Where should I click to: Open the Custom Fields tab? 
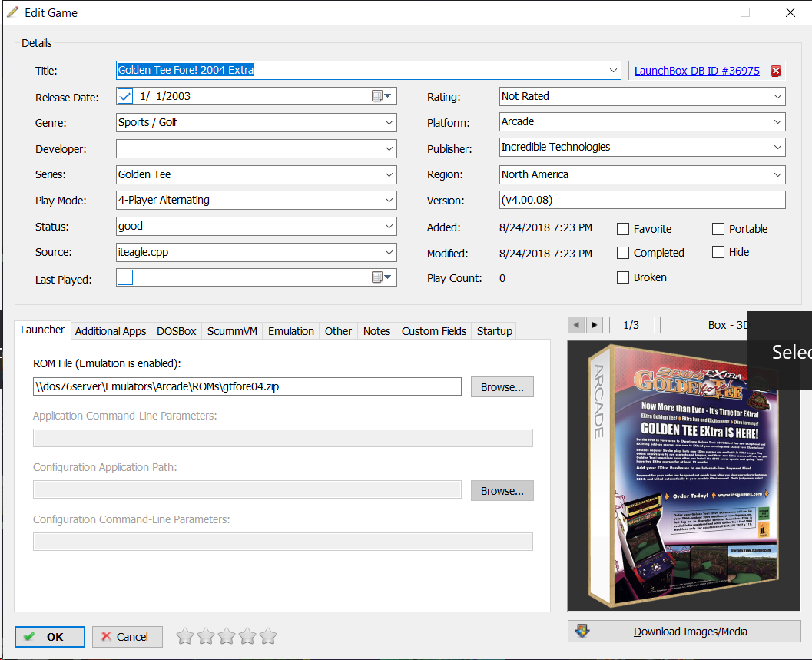pyautogui.click(x=434, y=331)
